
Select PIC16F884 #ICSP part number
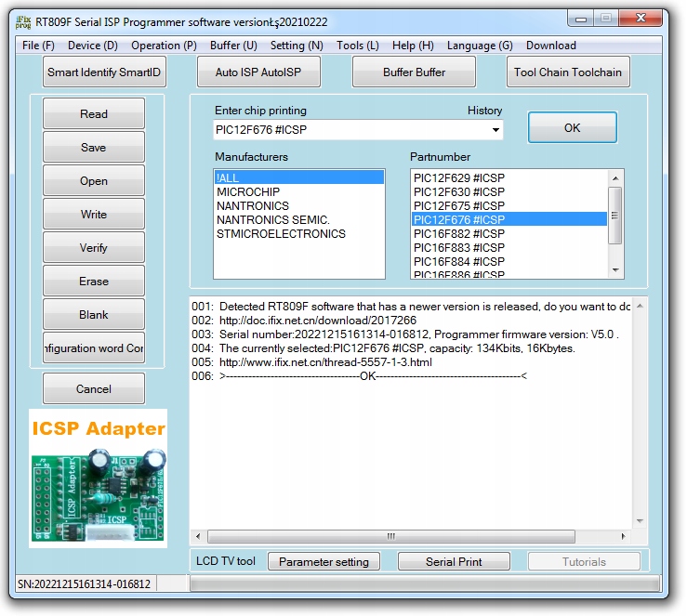click(509, 262)
